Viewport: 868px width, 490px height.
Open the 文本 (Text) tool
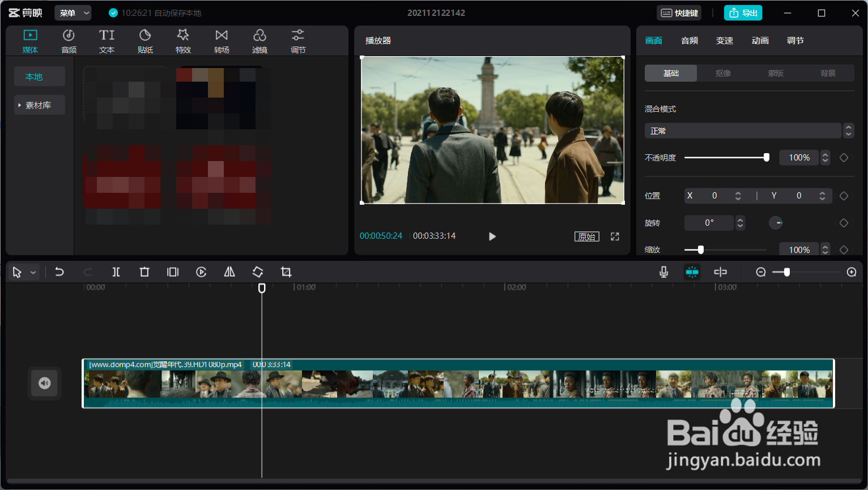pos(107,41)
